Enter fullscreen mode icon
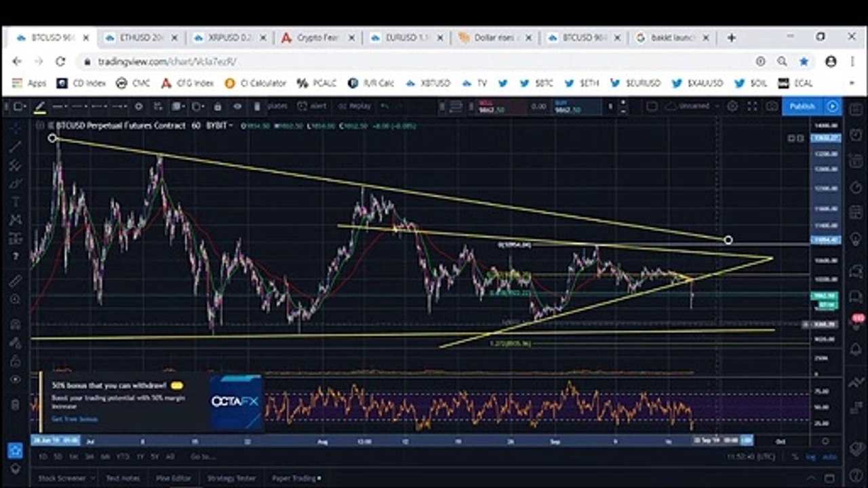 pos(752,106)
